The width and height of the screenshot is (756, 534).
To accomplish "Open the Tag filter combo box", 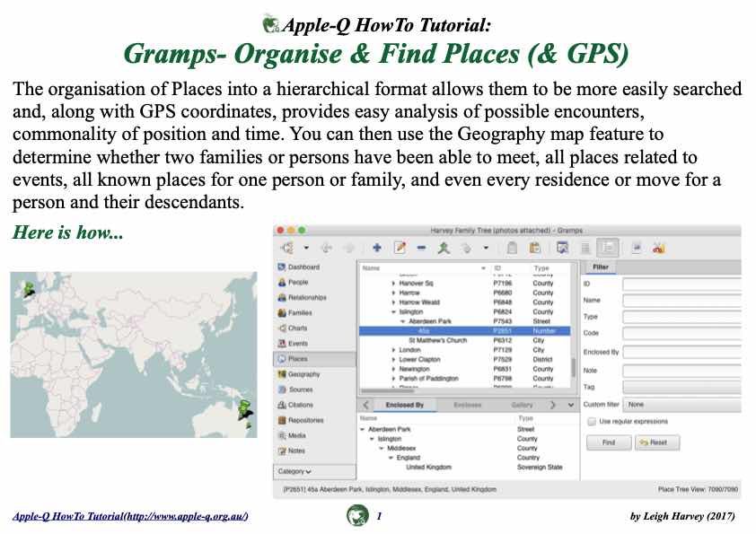I will (x=682, y=387).
